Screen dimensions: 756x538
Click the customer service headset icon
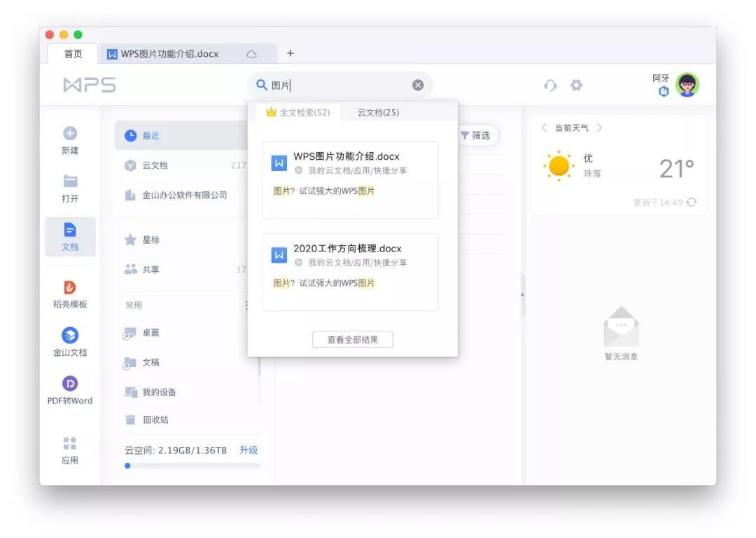point(550,85)
